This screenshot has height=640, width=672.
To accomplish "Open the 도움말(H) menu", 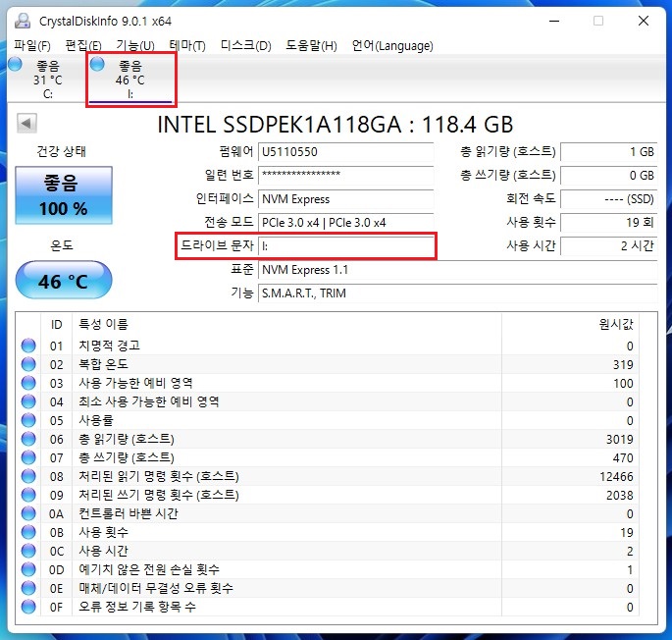I will (311, 45).
